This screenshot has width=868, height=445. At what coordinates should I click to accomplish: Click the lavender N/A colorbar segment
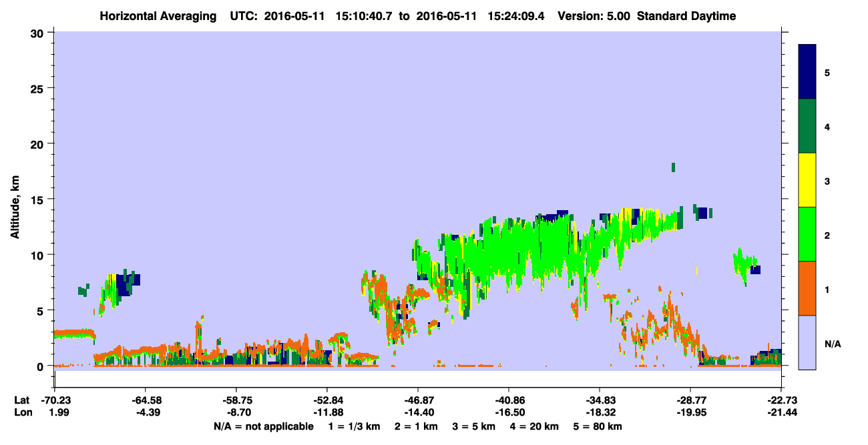pyautogui.click(x=807, y=342)
